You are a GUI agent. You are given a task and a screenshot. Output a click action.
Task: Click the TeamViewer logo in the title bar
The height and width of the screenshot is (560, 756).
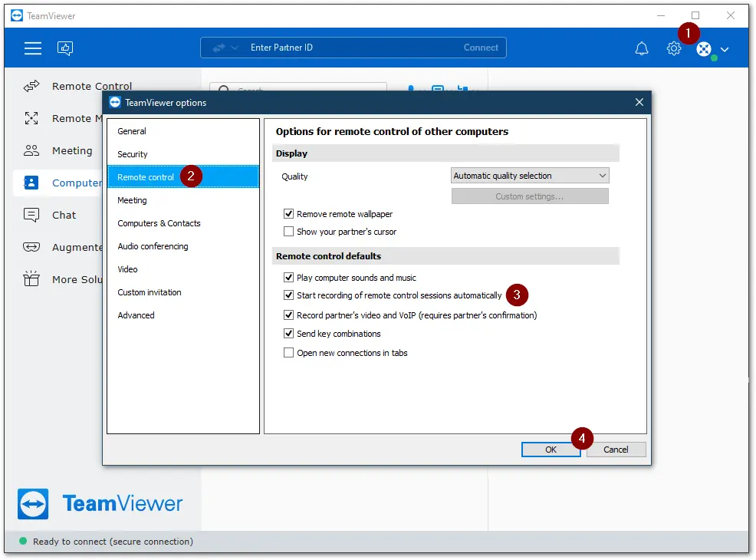17,15
